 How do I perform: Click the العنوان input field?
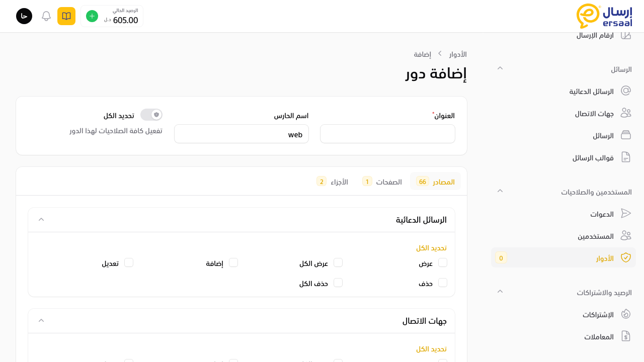point(387,134)
